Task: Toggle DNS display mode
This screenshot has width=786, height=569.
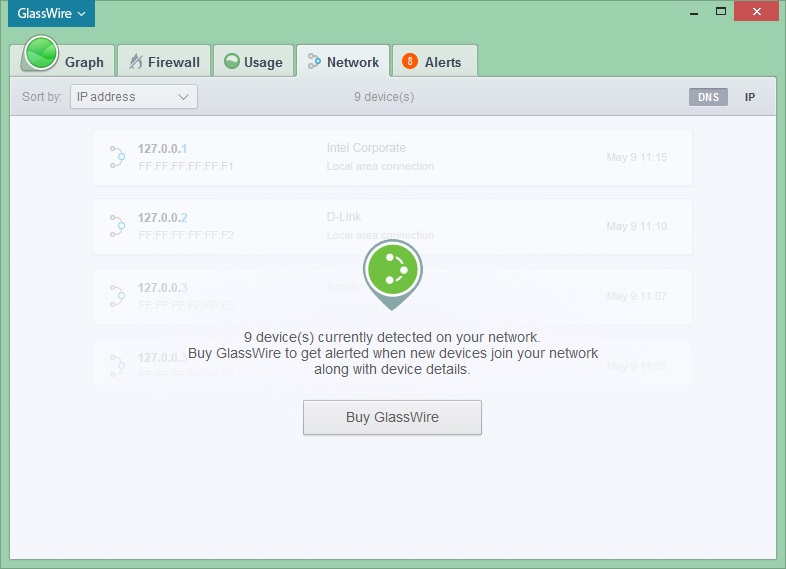Action: (x=708, y=97)
